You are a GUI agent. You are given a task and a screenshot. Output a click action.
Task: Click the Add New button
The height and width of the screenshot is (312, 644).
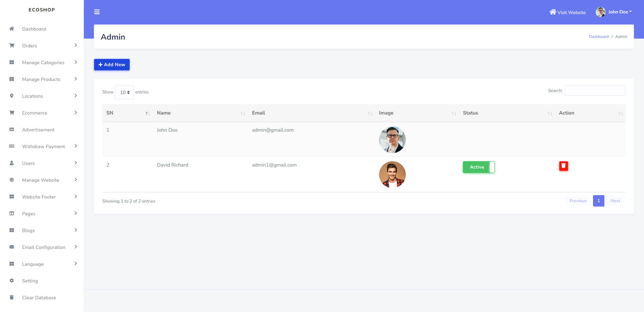112,64
